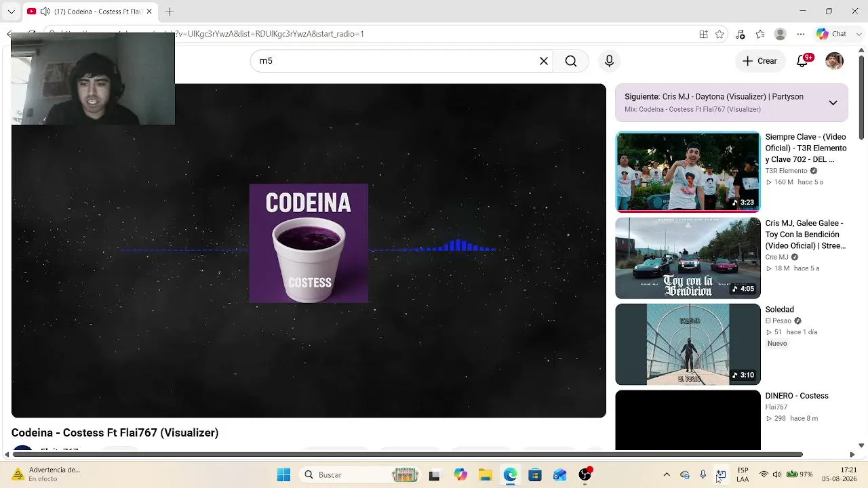Open OBS Studio from the taskbar

coord(585,474)
